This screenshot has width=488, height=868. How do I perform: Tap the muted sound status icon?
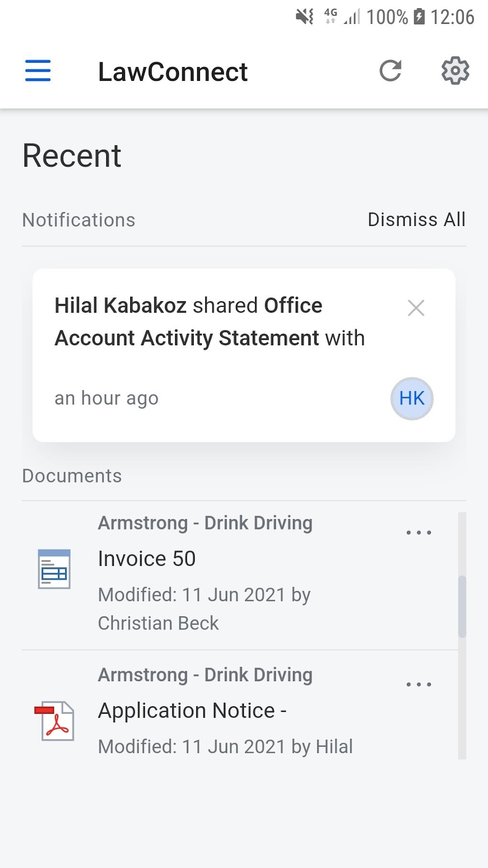pos(304,17)
